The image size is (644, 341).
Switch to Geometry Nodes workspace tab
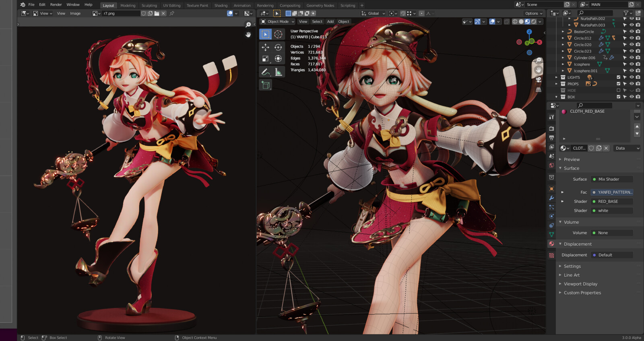[320, 5]
